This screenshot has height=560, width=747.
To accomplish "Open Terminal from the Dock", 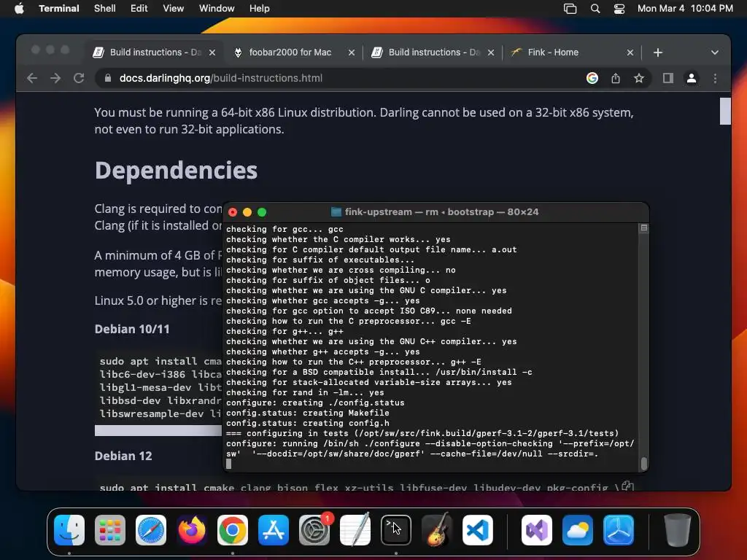I will click(396, 530).
